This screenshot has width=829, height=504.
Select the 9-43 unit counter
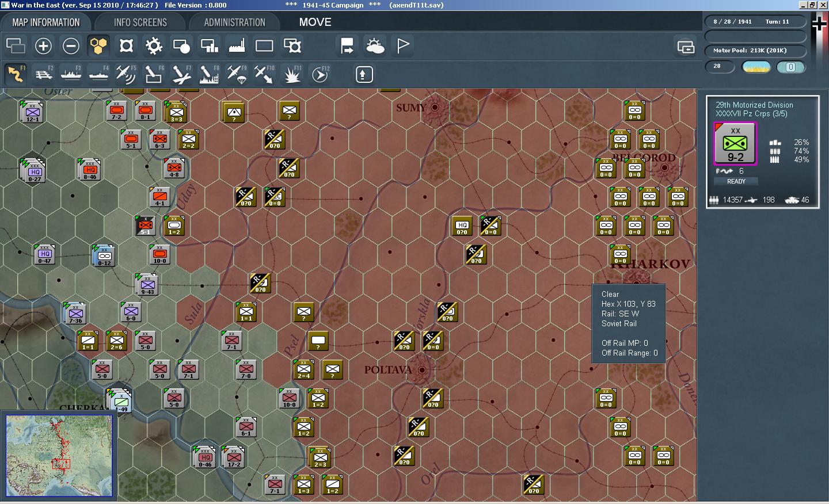[147, 285]
